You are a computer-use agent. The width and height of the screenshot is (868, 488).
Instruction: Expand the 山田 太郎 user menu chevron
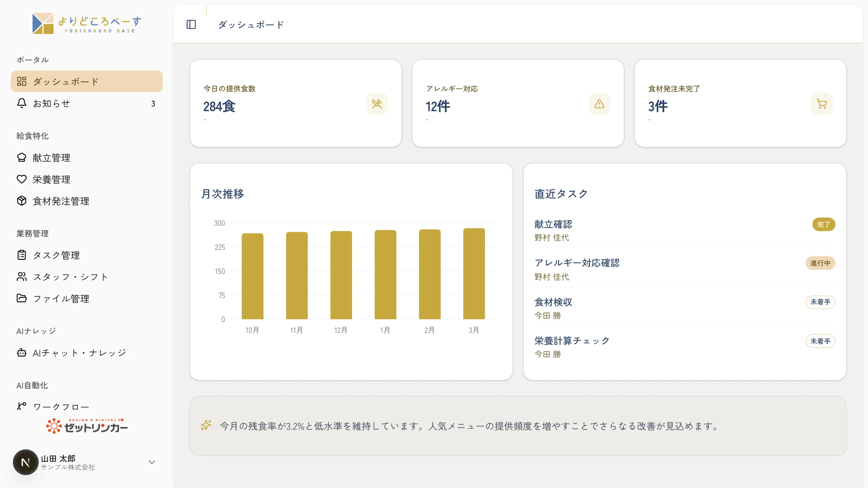152,462
